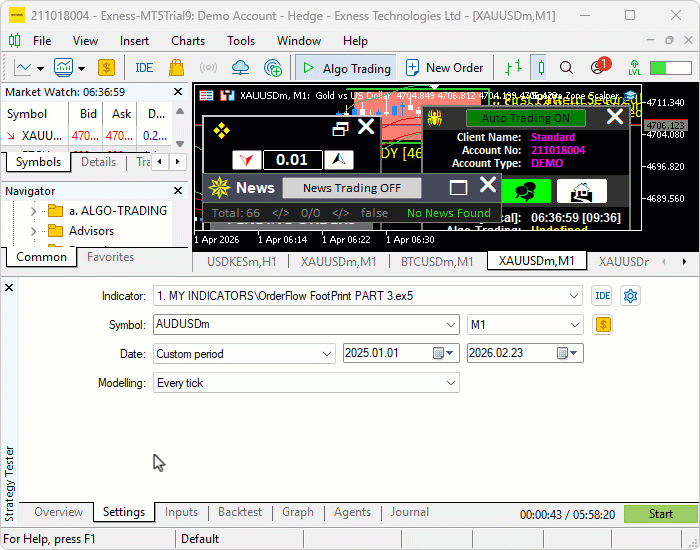Click the radar with plus icon
The height and width of the screenshot is (550, 700).
coord(273,68)
